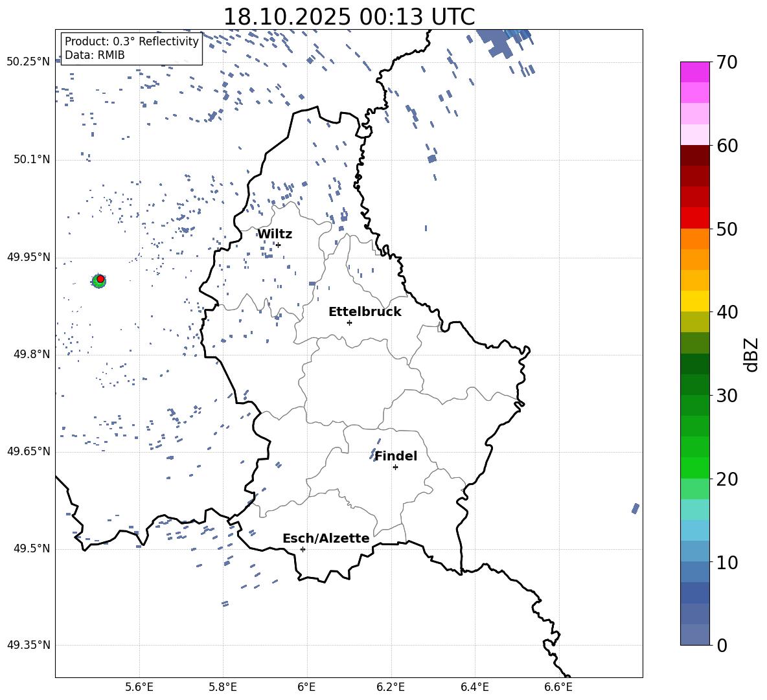This screenshot has width=767, height=700.
Task: Click the dBZ colorbar axis label
Action: pyautogui.click(x=752, y=354)
